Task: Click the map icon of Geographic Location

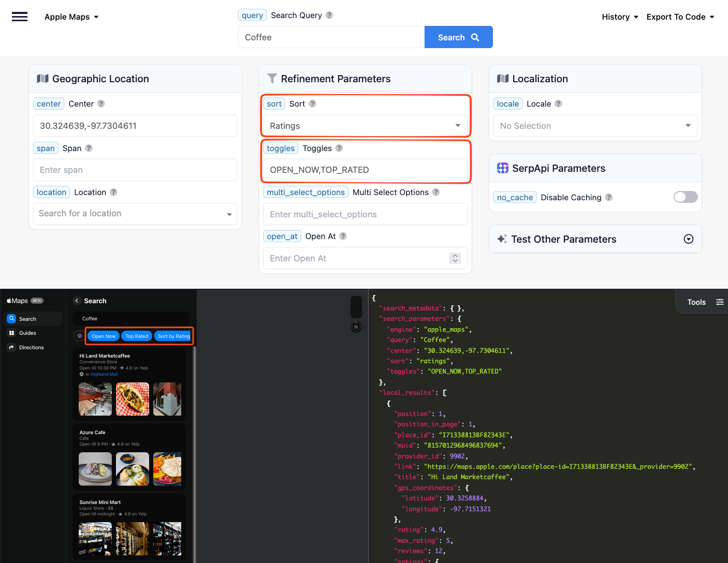Action: (42, 79)
